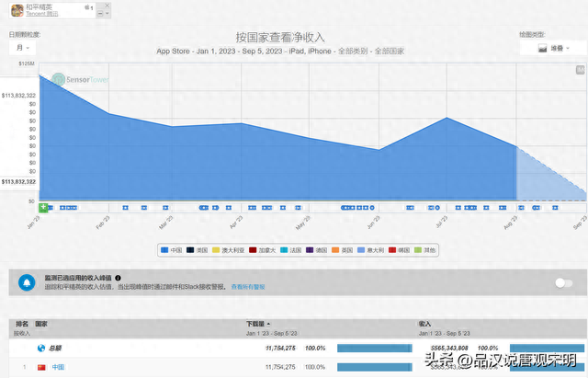
Task: Click the 和平精英 app icon thumbnail
Action: 17,10
